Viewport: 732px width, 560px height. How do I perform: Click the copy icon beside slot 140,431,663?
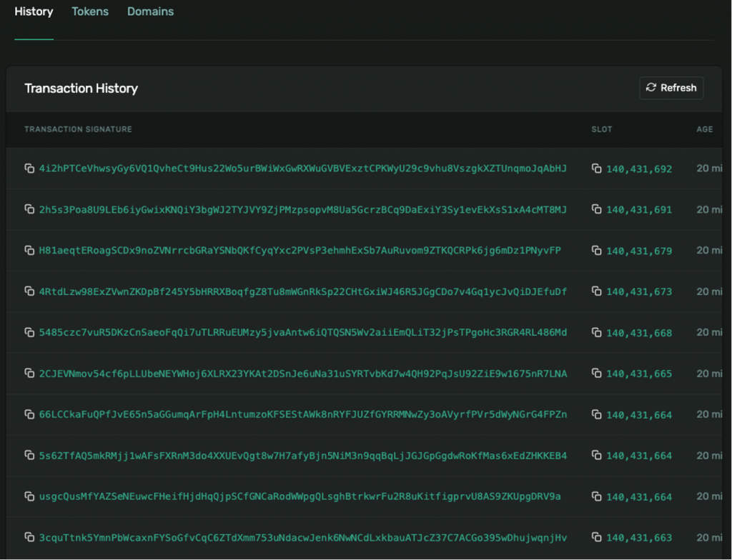pyautogui.click(x=597, y=537)
